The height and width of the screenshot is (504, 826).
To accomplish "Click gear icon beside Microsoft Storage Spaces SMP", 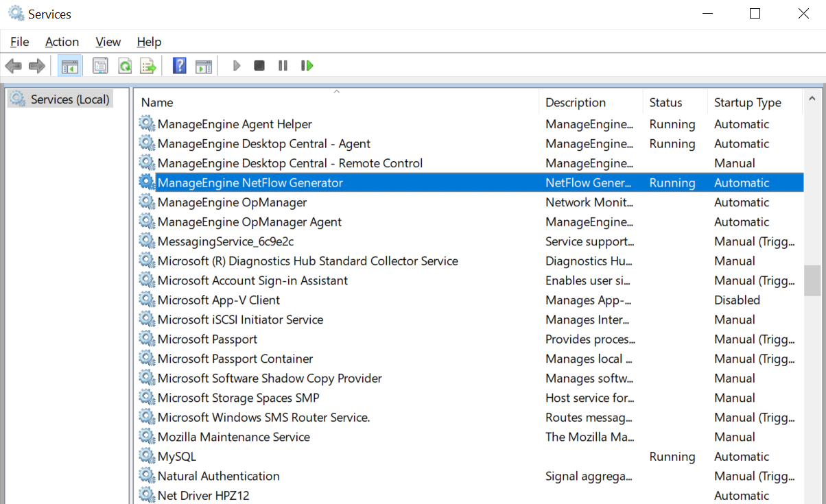I will tap(147, 398).
